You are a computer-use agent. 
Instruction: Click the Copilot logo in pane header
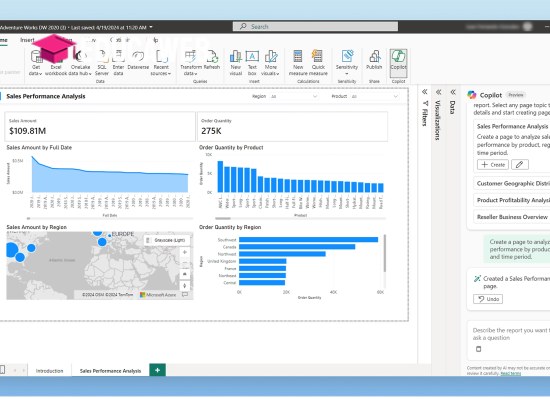(472, 95)
